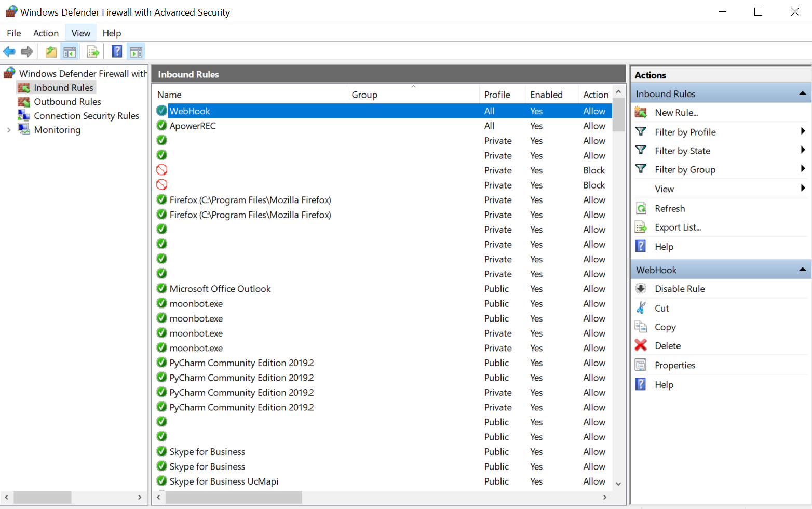Select the Skype for Business UcMapi rule
Screen dimensions: 812x509
224,481
